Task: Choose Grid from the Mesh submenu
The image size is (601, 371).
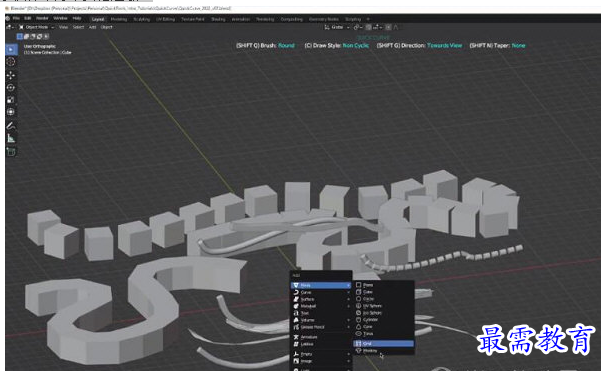Action: pos(384,343)
